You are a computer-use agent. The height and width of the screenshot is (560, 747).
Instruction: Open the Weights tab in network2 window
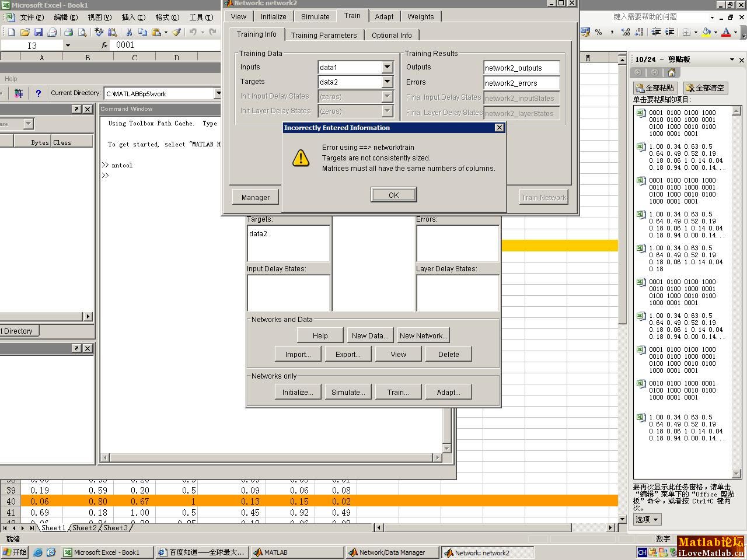[x=421, y=16]
